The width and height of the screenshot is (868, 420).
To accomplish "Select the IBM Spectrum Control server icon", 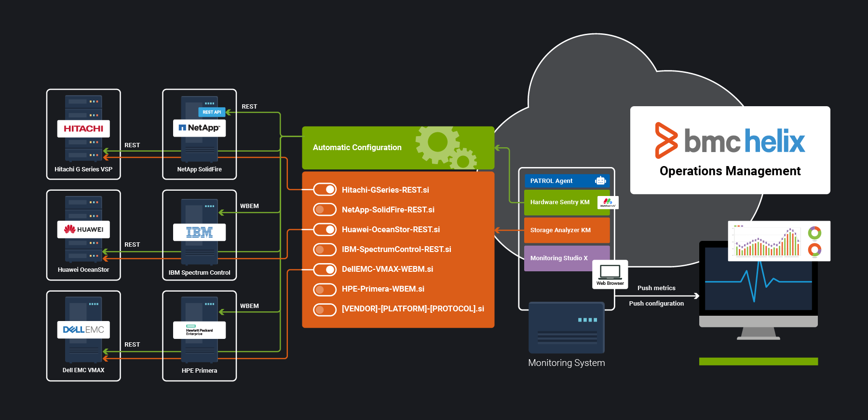I will 199,232.
